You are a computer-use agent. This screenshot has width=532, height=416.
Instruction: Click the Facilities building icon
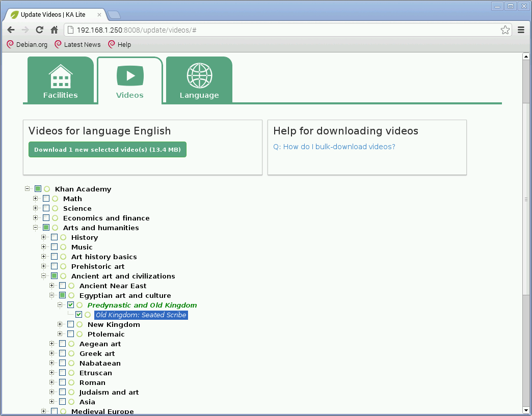pyautogui.click(x=60, y=76)
